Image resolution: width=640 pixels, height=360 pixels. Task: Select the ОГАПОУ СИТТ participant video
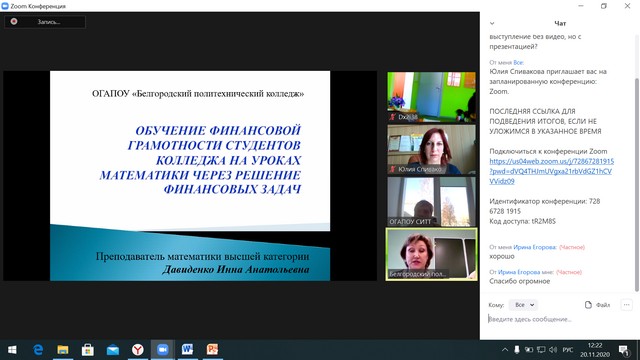tap(431, 202)
